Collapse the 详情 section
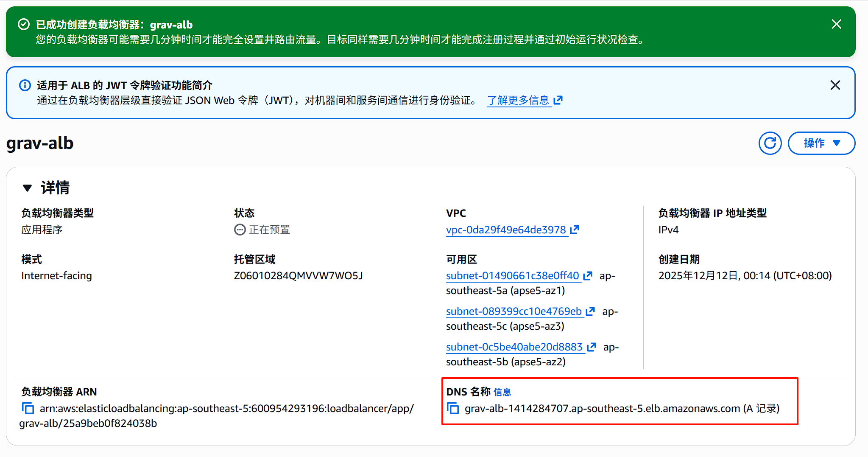 28,188
